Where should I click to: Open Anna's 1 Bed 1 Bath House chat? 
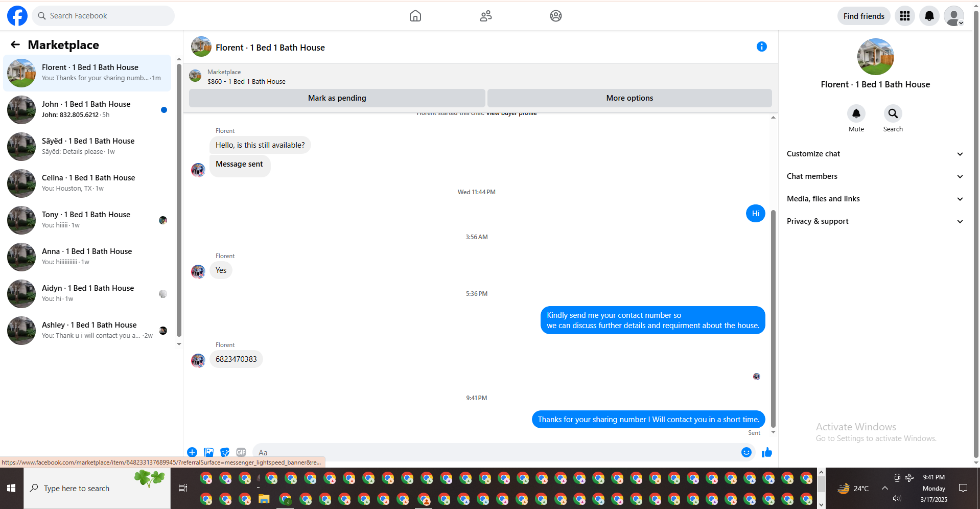click(x=87, y=257)
